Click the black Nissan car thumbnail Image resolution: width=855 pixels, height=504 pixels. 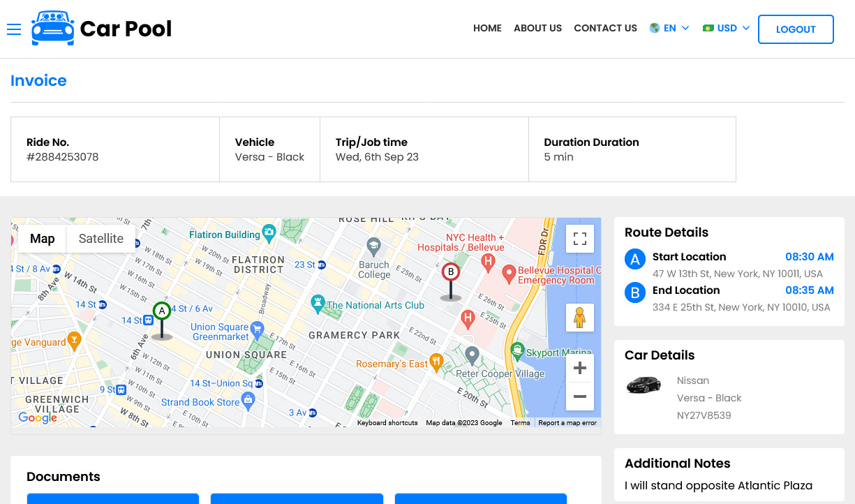click(x=644, y=385)
